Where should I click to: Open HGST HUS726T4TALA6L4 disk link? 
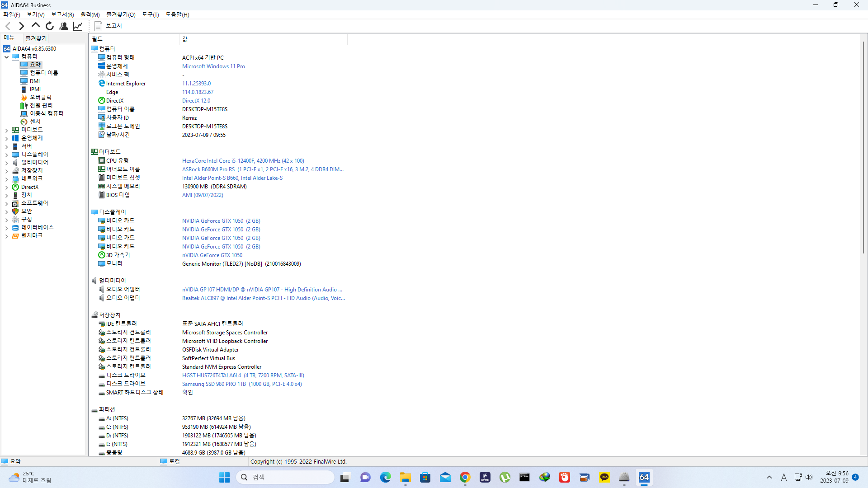(243, 375)
